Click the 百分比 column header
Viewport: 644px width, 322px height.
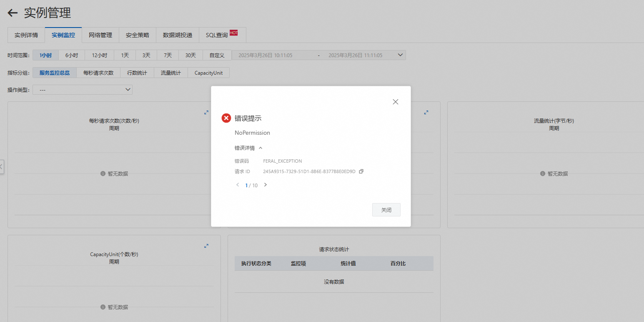pyautogui.click(x=398, y=264)
